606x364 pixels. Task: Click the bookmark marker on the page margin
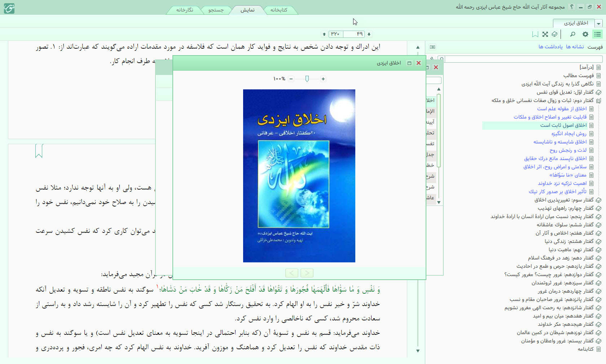[39, 151]
